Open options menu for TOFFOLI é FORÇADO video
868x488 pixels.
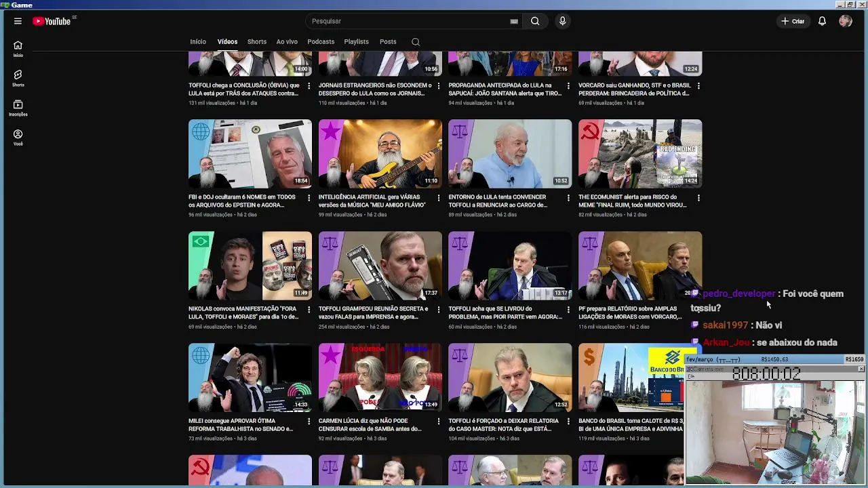coord(568,422)
